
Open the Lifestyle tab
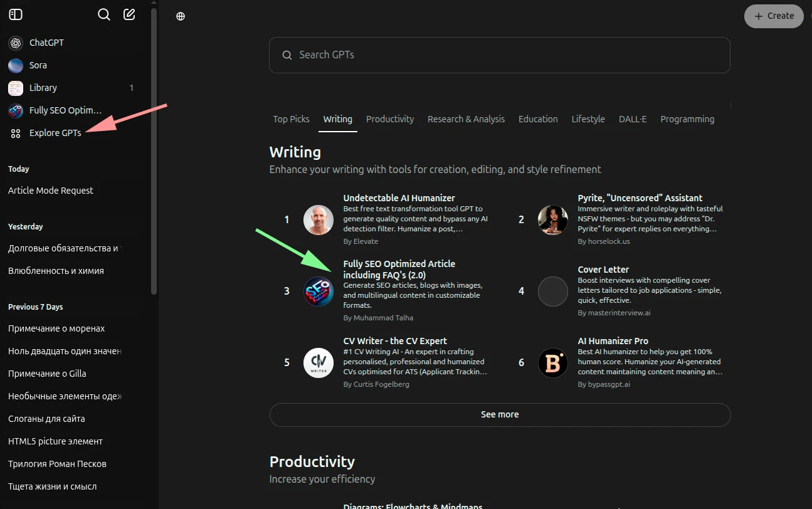point(588,119)
